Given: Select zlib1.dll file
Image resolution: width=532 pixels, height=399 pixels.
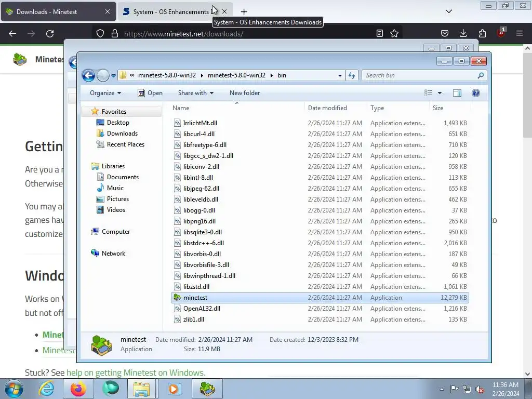Looking at the screenshot, I should (x=320, y=320).
